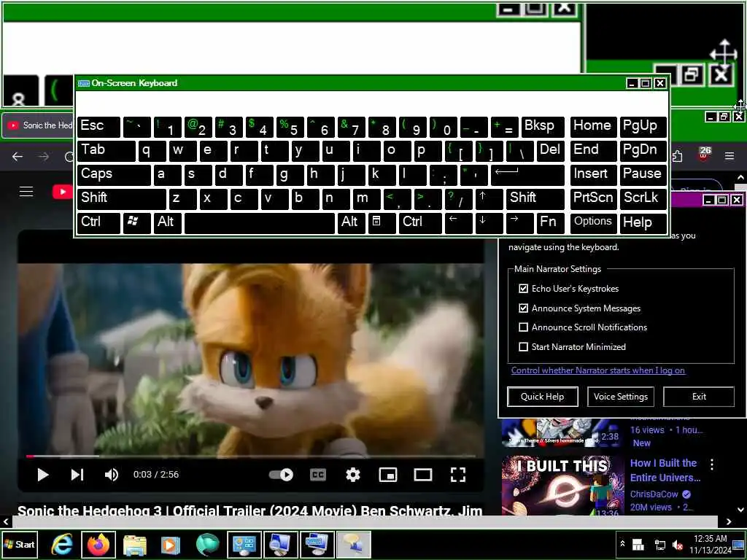747x560 pixels.
Task: Click the page horizontal scrollbar
Action: [365, 522]
